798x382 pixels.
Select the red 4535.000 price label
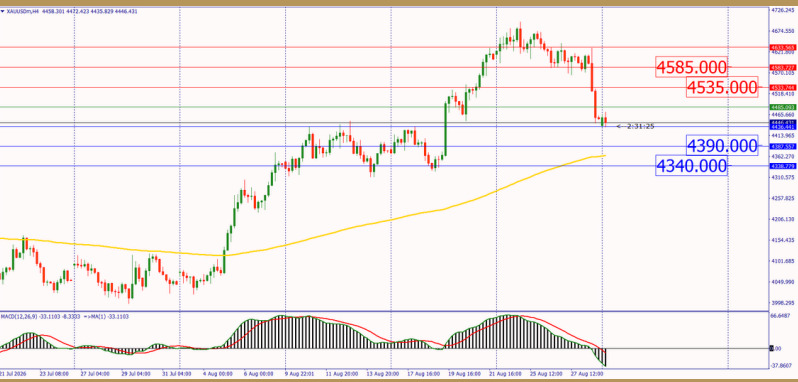coord(722,87)
